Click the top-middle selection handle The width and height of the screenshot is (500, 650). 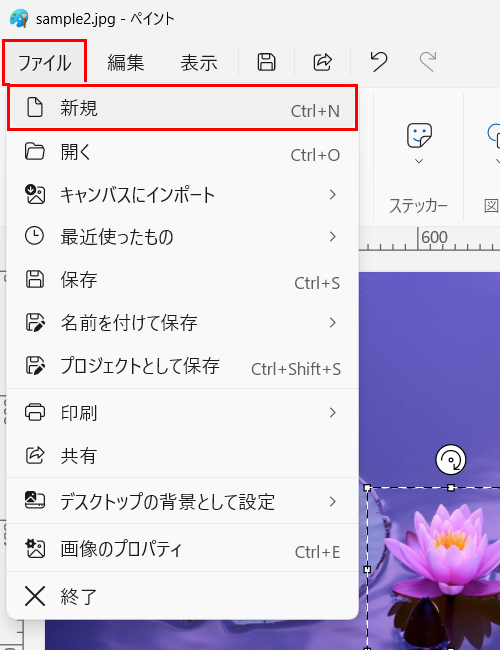click(x=451, y=488)
